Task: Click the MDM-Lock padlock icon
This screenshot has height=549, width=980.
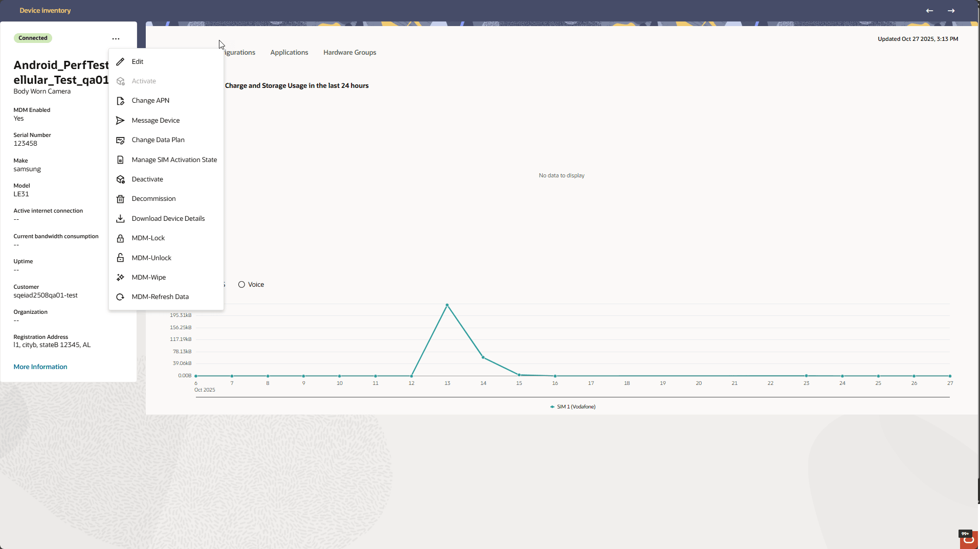Action: (120, 238)
